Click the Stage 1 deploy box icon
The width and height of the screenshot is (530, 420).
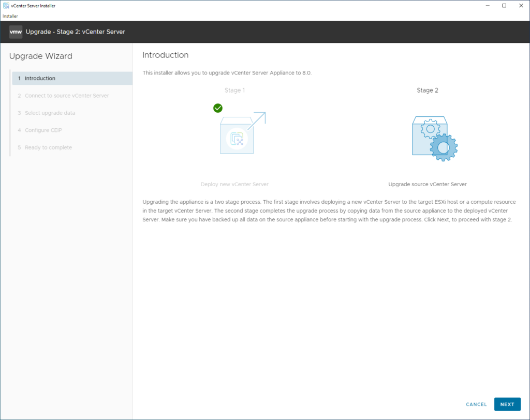(237, 136)
